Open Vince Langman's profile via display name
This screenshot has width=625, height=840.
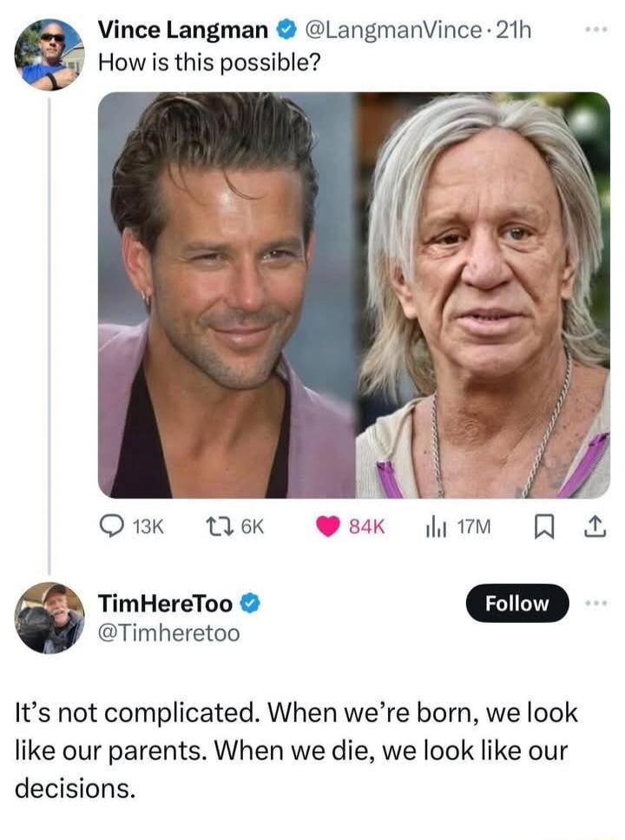point(183,32)
